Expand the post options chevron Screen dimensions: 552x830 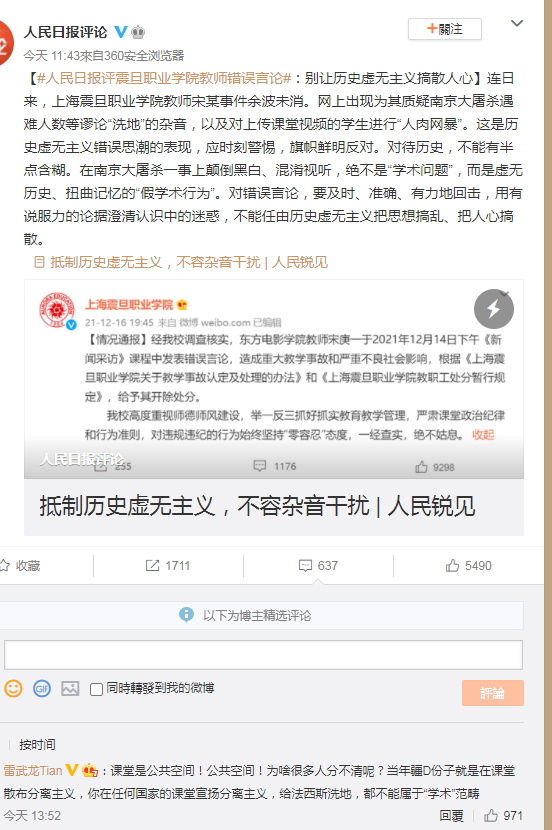517,23
